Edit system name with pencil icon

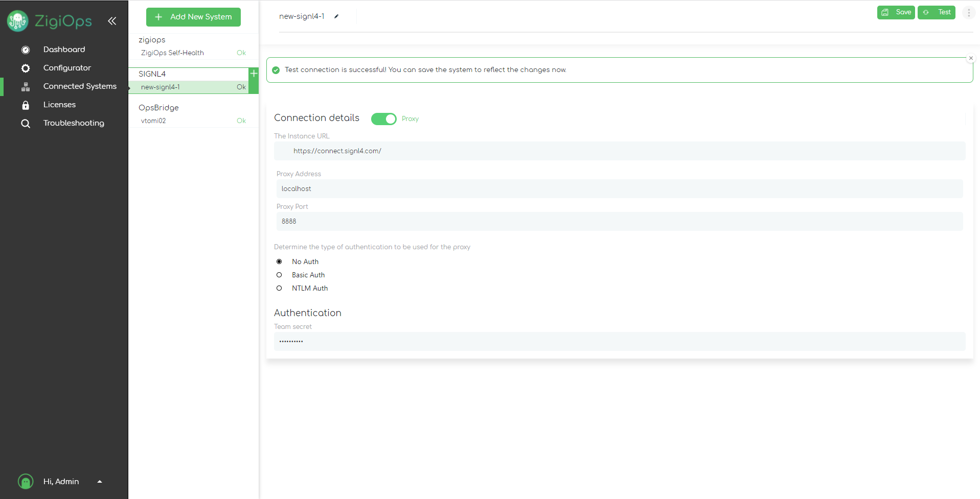coord(336,16)
